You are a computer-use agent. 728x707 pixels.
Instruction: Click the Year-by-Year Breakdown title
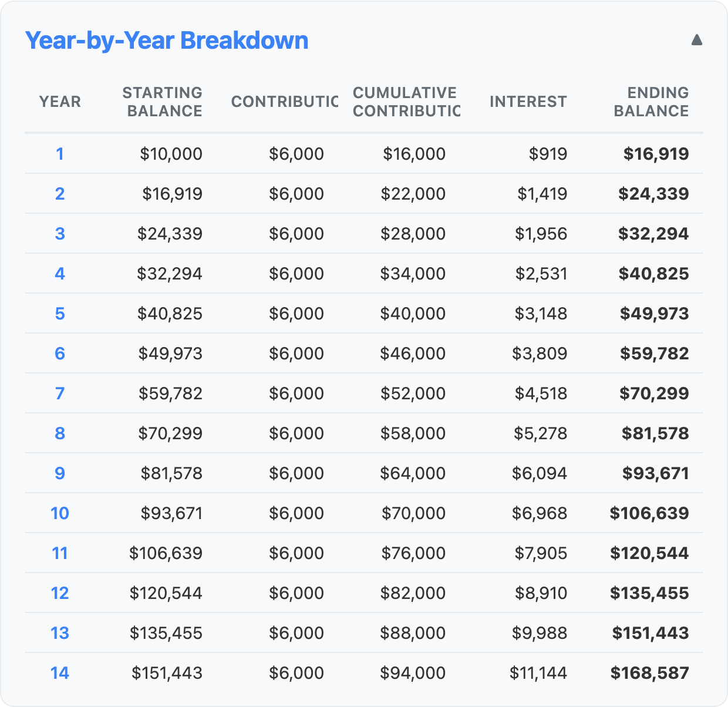pos(166,40)
